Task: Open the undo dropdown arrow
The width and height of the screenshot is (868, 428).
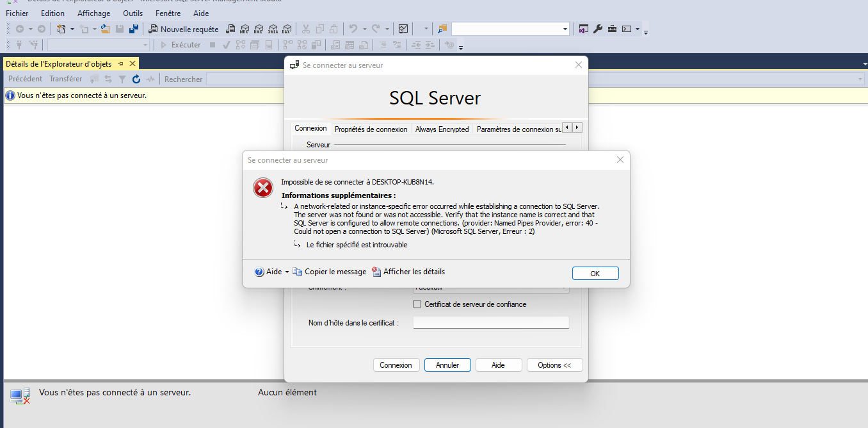Action: 364,29
